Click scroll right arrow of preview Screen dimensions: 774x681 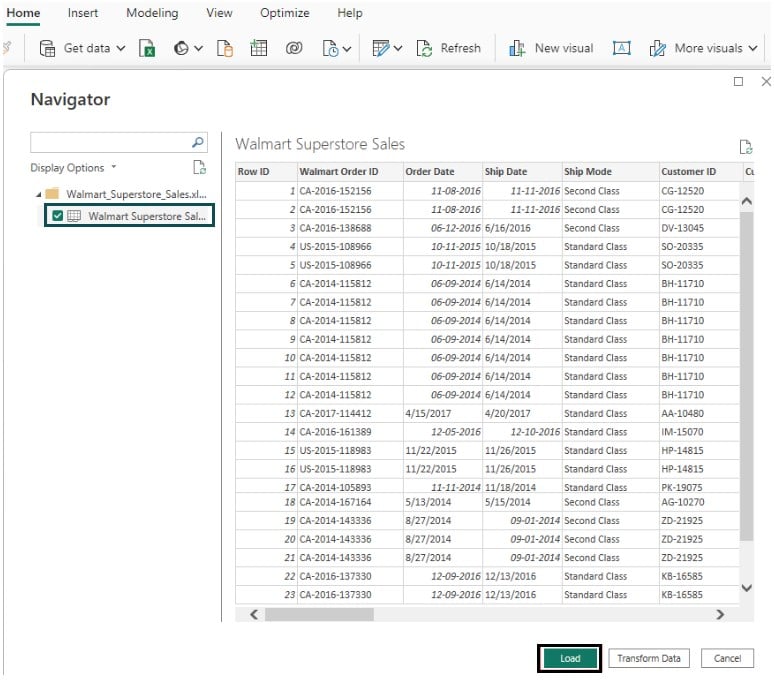tap(720, 614)
